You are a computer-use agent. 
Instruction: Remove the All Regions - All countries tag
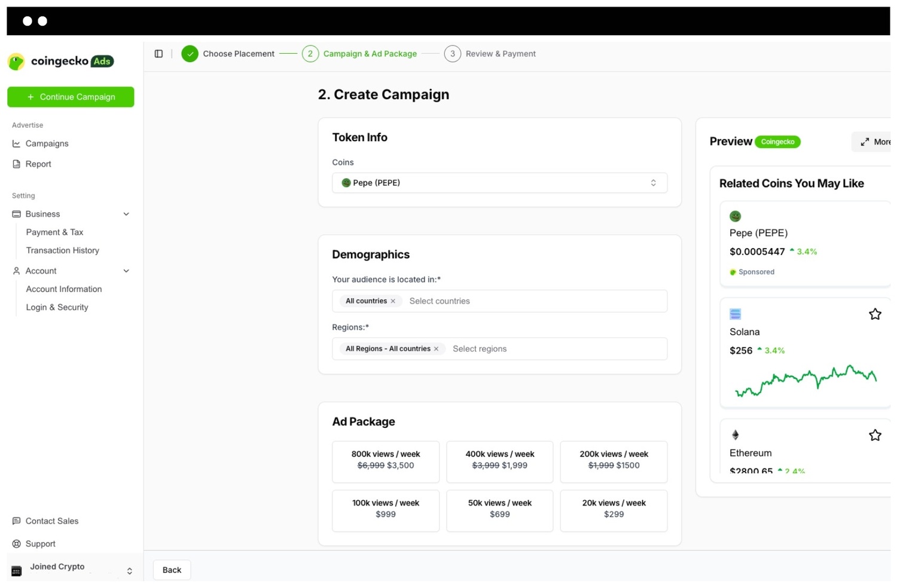click(x=436, y=349)
